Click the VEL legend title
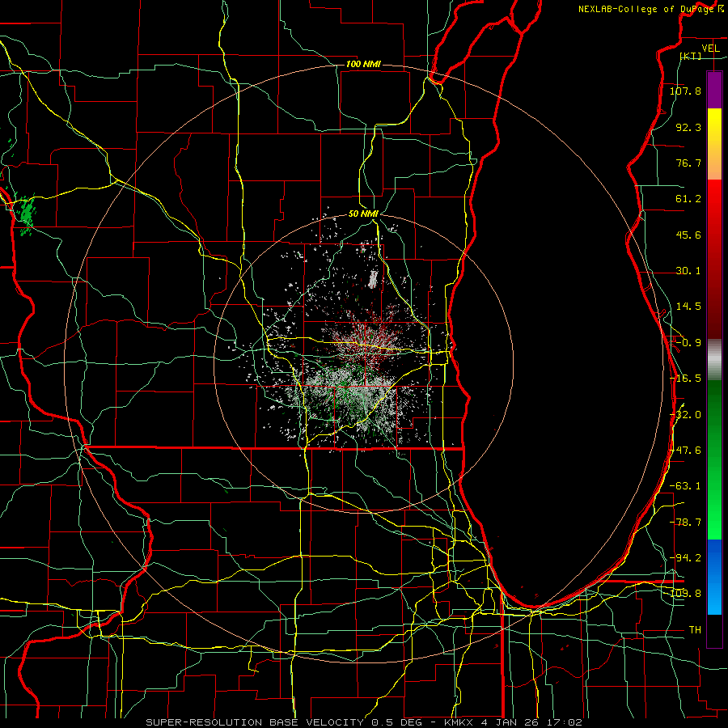728x728 pixels. 710,49
